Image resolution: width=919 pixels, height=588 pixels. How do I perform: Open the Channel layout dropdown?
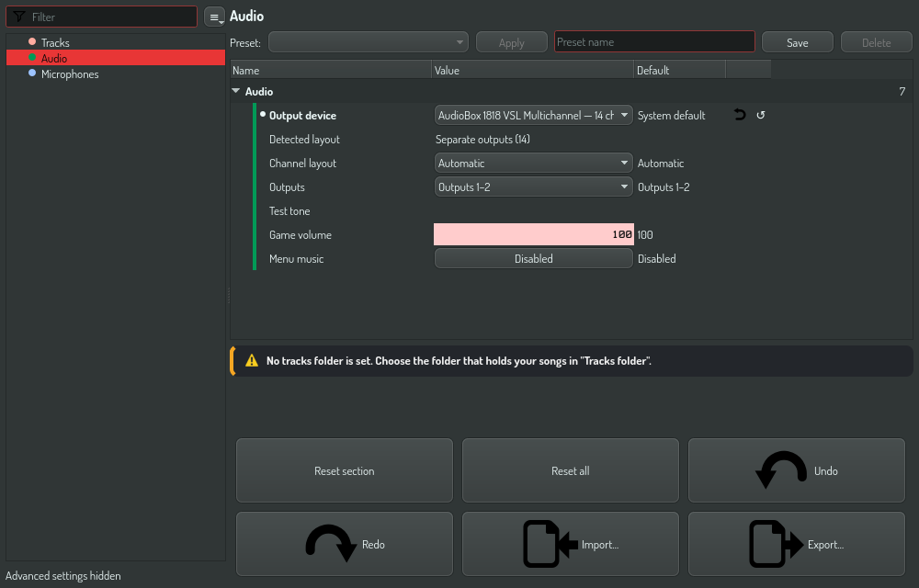click(533, 163)
